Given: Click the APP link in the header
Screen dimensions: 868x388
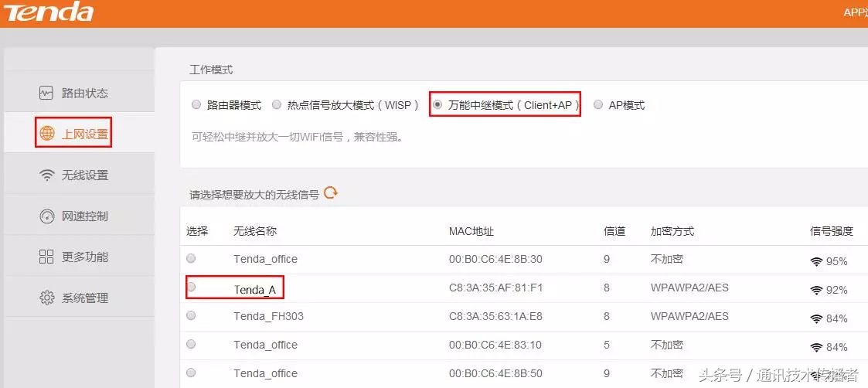Looking at the screenshot, I should [x=856, y=12].
